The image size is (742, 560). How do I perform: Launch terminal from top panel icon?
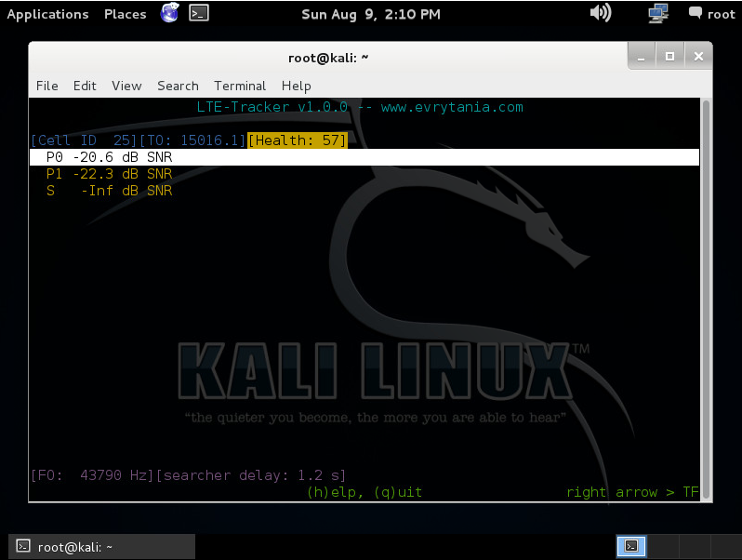tap(199, 13)
